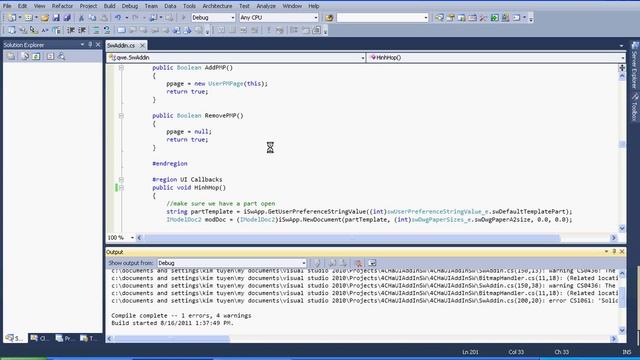Start debugging with the green play icon

(183, 18)
